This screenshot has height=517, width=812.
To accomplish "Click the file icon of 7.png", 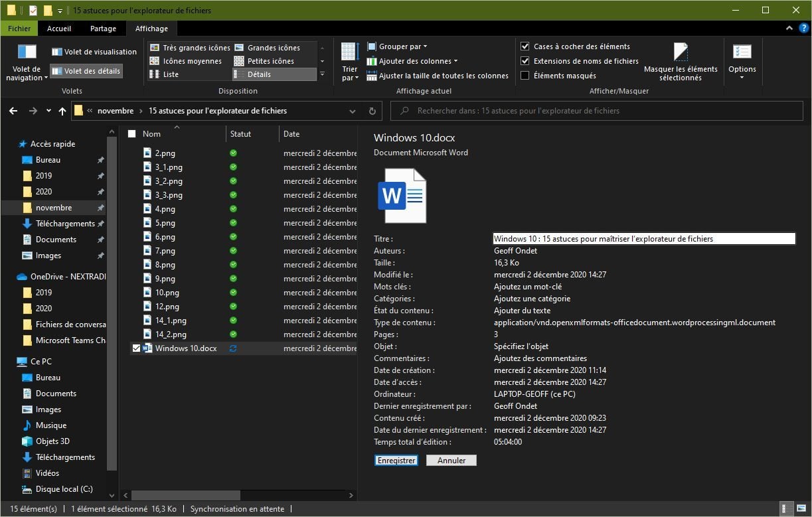I will click(x=147, y=251).
